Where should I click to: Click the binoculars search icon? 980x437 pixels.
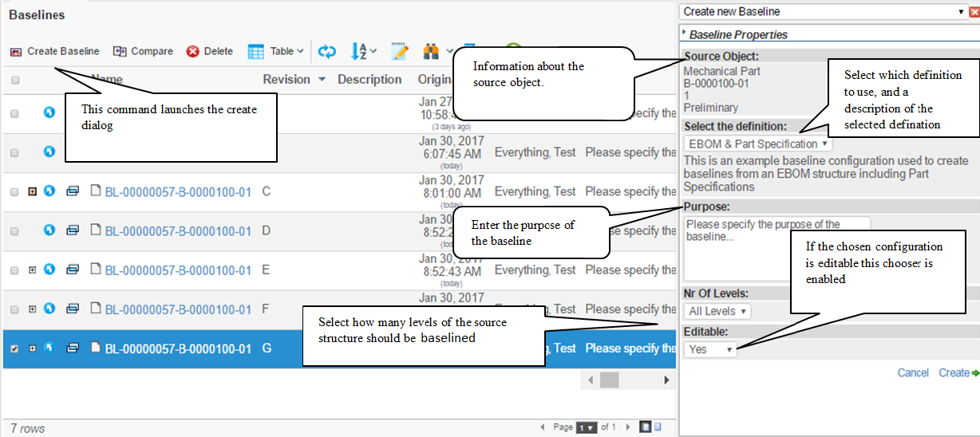[x=432, y=51]
